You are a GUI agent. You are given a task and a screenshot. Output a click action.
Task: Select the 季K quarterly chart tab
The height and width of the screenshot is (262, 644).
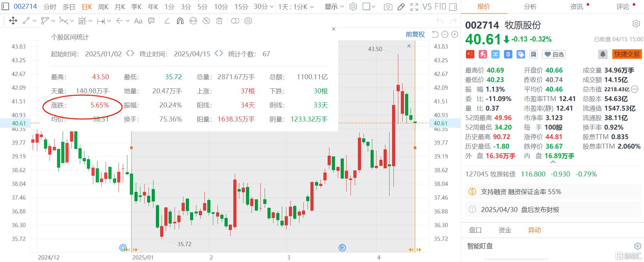click(x=136, y=7)
